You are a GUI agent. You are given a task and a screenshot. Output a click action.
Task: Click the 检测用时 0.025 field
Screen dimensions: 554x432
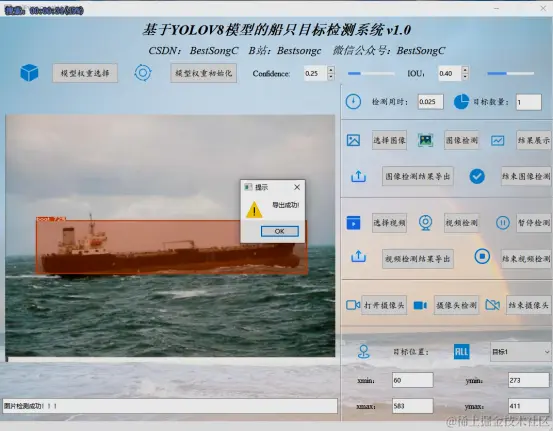click(430, 102)
